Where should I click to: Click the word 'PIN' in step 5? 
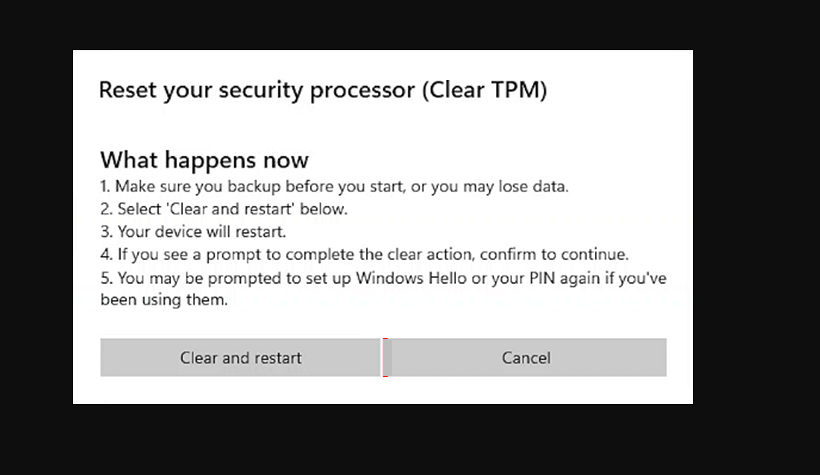tap(542, 278)
